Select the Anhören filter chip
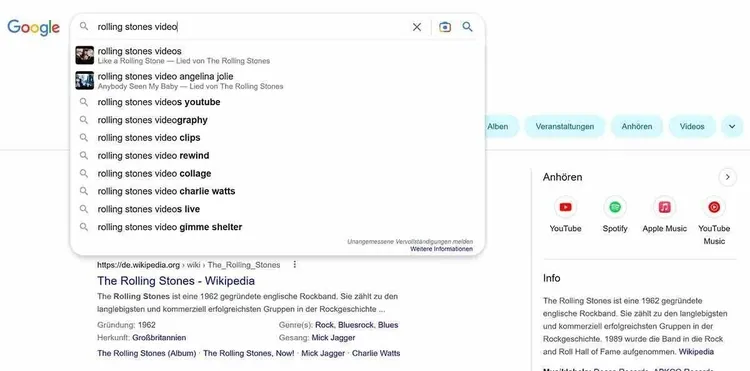Viewport: 750px width, 371px height. click(x=637, y=127)
